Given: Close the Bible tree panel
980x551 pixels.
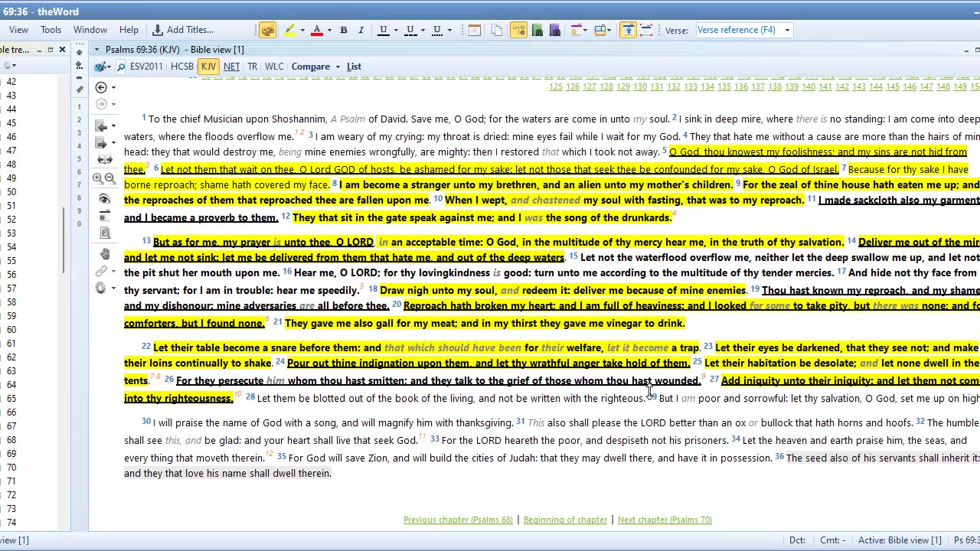Looking at the screenshot, I should [63, 50].
